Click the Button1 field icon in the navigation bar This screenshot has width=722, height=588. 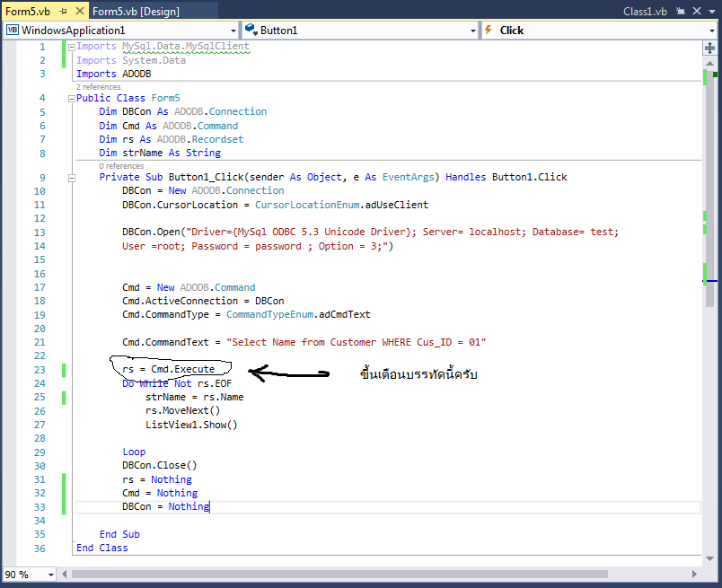coord(251,30)
